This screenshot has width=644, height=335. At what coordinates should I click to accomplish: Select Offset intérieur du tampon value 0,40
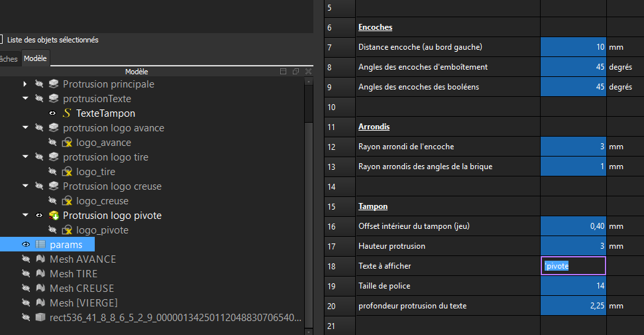pyautogui.click(x=573, y=226)
